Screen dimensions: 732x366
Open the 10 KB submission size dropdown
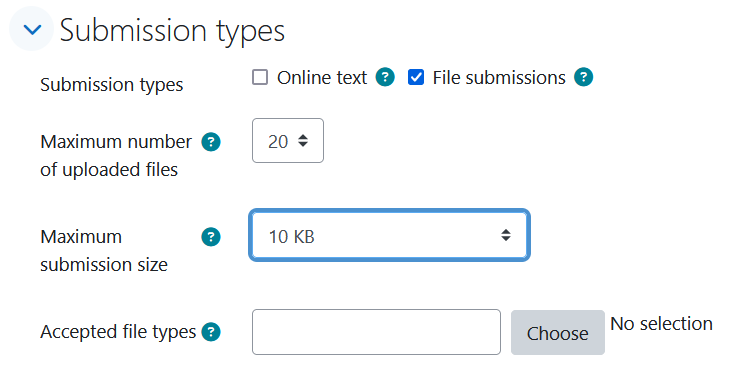389,235
